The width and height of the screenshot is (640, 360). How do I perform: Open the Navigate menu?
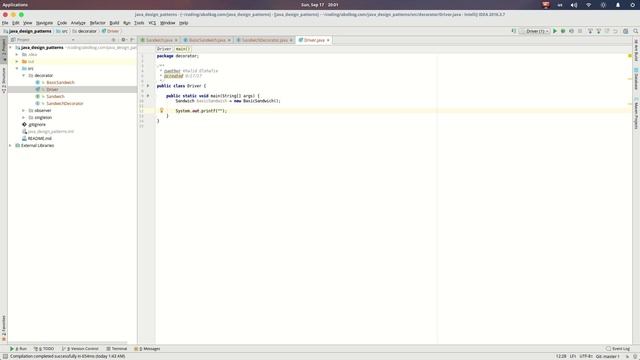pos(44,23)
